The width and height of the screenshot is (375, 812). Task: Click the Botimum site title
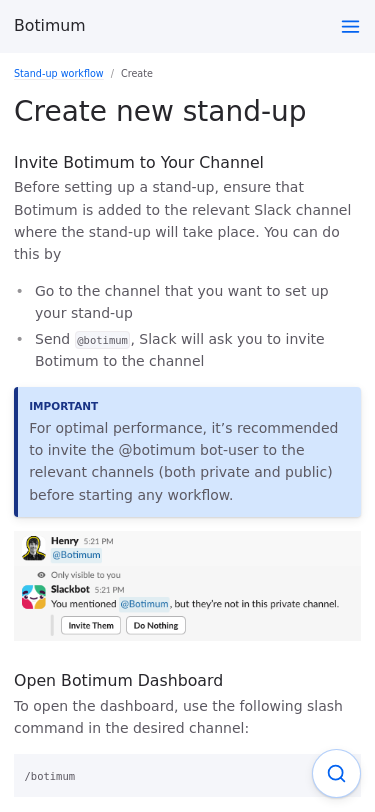point(50,25)
